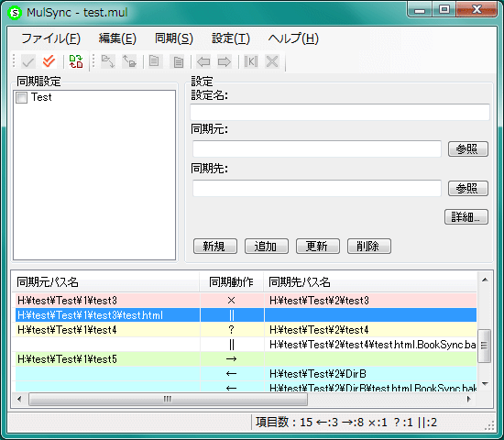Click the gray X toolbar icon
504x440 pixels.
(x=272, y=61)
